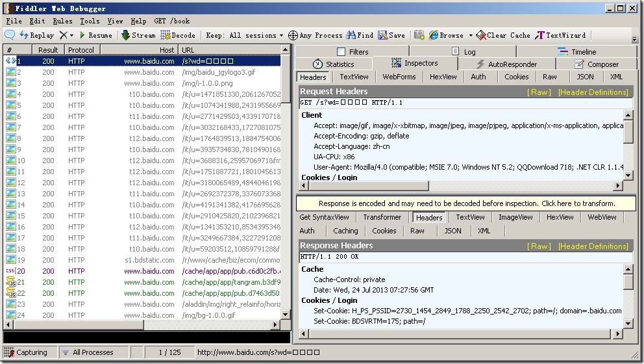This screenshot has width=644, height=364.
Task: Open the Get SyntaxView tab
Action: coord(324,217)
